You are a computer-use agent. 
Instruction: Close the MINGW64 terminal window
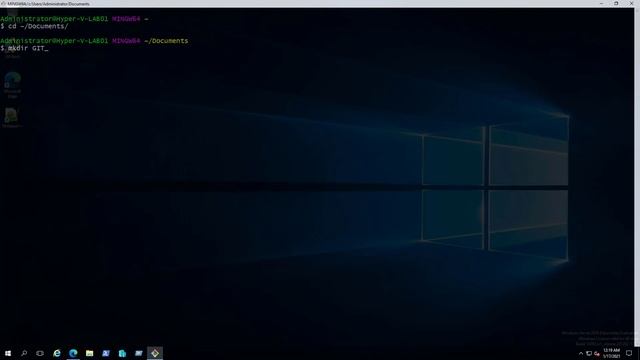631,4
